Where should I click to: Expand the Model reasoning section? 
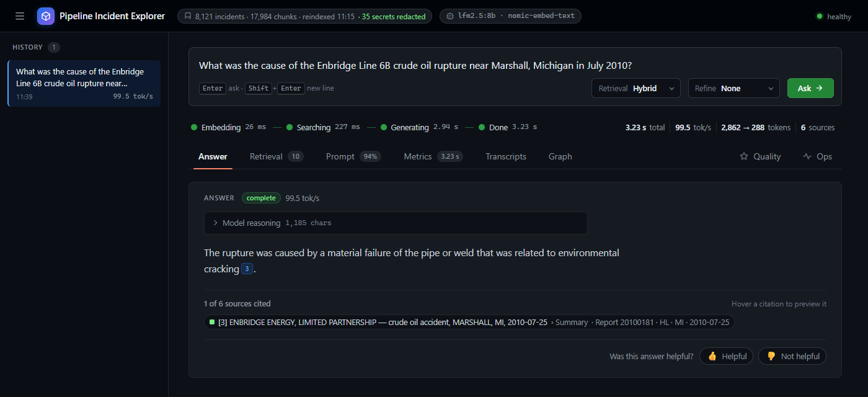point(396,223)
